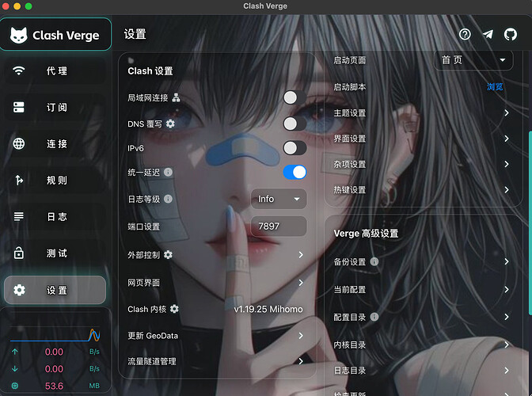Screen dimensions: 532x396
Task: Go to the 连接 page
Action: coord(55,143)
